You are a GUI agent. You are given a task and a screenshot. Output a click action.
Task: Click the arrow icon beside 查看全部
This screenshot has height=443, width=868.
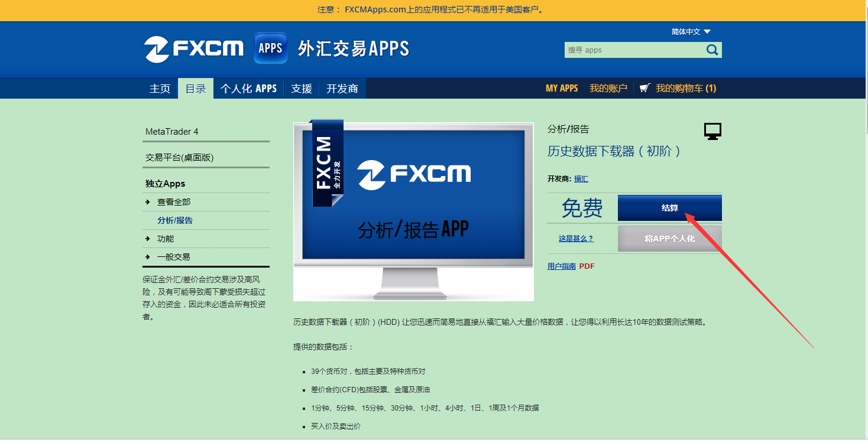click(x=147, y=202)
